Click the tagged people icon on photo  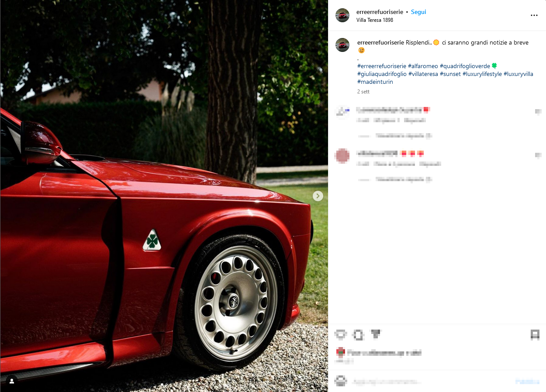(12, 381)
